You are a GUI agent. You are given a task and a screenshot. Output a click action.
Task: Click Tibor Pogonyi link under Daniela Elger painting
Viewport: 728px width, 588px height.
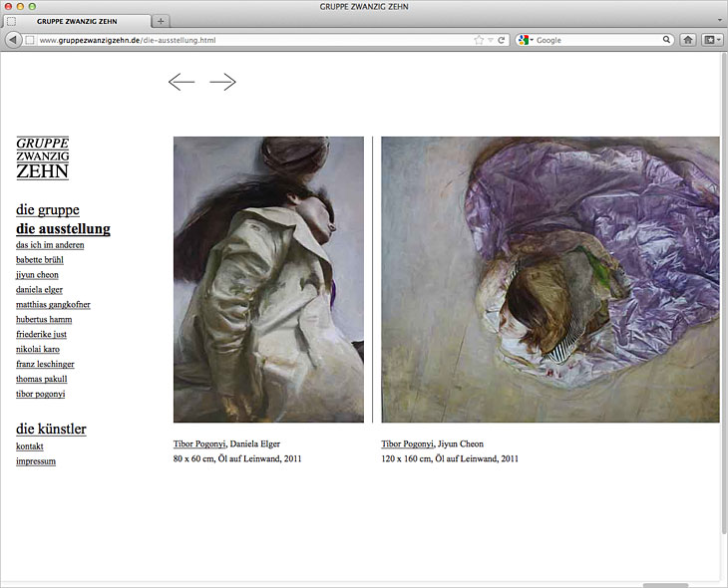pyautogui.click(x=199, y=443)
